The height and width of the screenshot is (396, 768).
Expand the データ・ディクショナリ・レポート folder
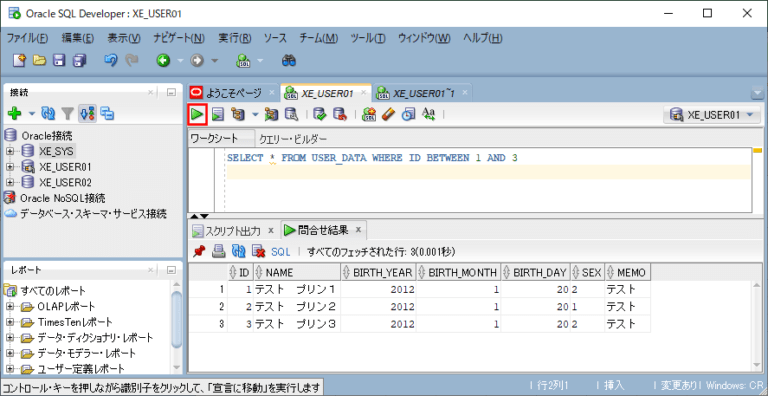point(10,338)
